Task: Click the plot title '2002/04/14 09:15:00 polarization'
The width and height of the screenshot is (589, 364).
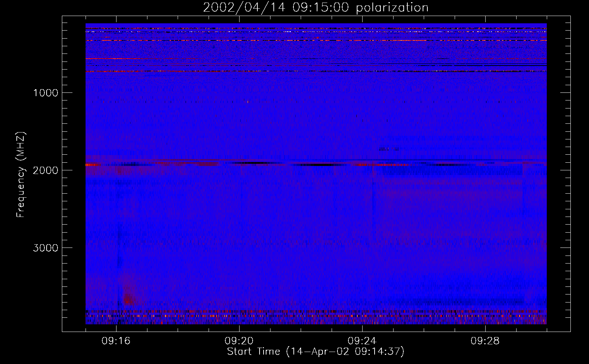Action: tap(316, 8)
